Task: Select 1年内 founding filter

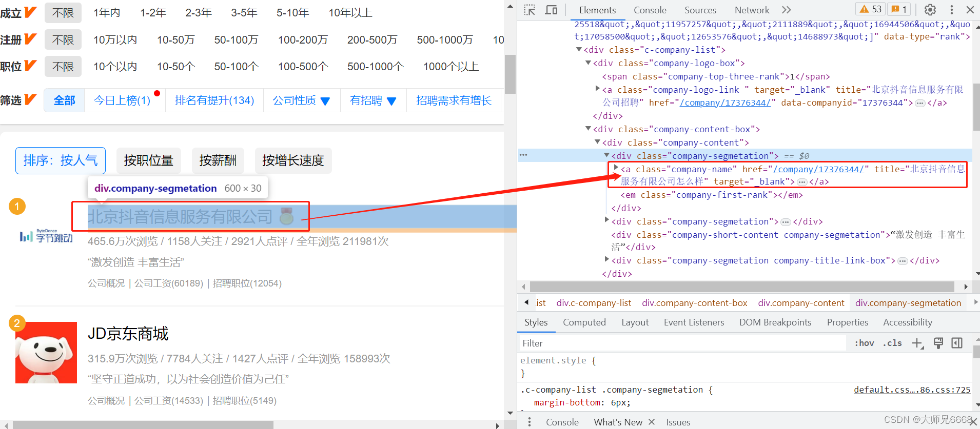Action: point(107,13)
